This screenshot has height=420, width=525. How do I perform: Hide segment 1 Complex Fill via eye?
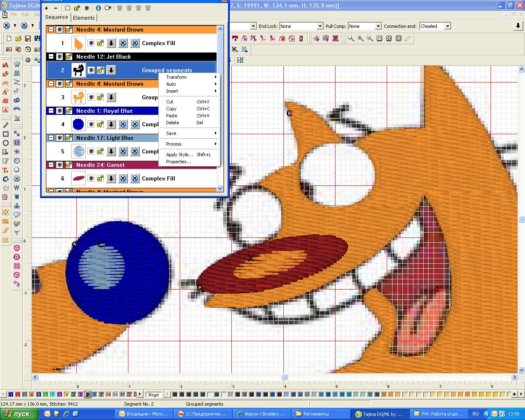coord(91,43)
